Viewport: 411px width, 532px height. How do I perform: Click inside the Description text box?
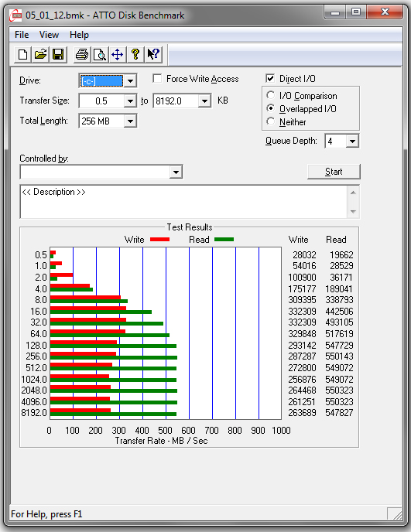pyautogui.click(x=183, y=202)
